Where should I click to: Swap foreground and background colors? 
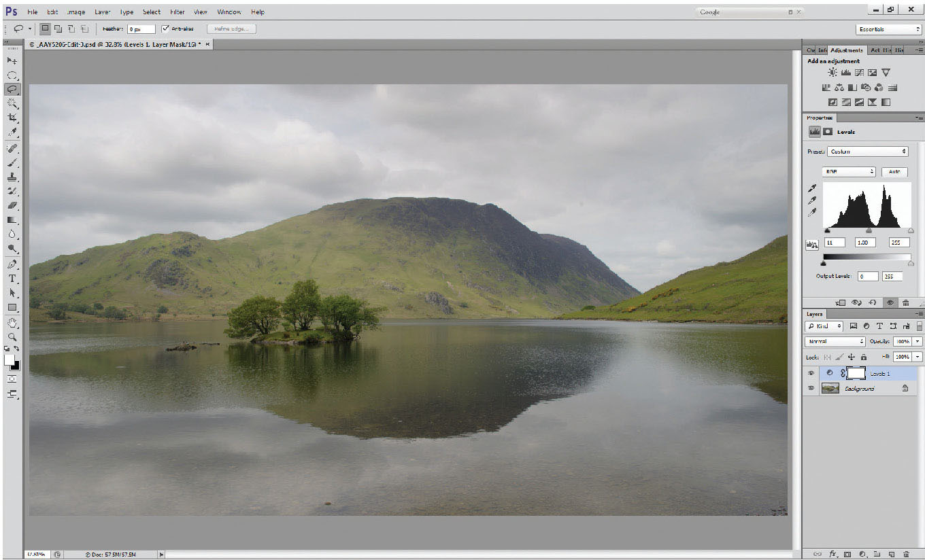pyautogui.click(x=16, y=349)
